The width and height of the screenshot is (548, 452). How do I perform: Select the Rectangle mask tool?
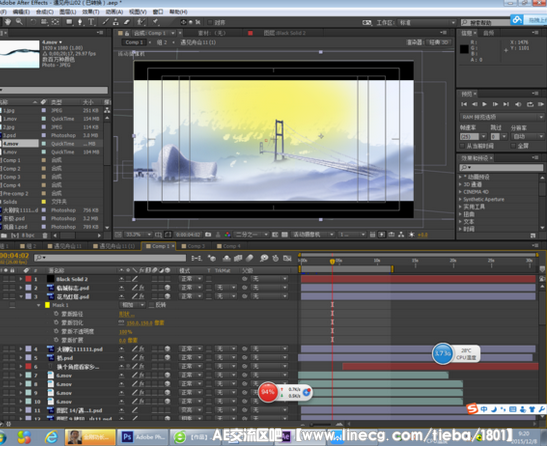(x=69, y=22)
